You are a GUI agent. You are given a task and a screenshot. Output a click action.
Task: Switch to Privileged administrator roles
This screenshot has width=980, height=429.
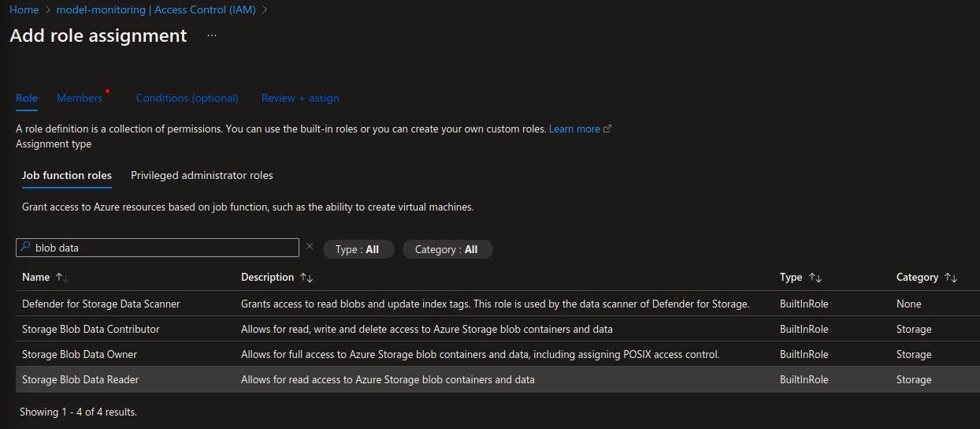pos(202,175)
